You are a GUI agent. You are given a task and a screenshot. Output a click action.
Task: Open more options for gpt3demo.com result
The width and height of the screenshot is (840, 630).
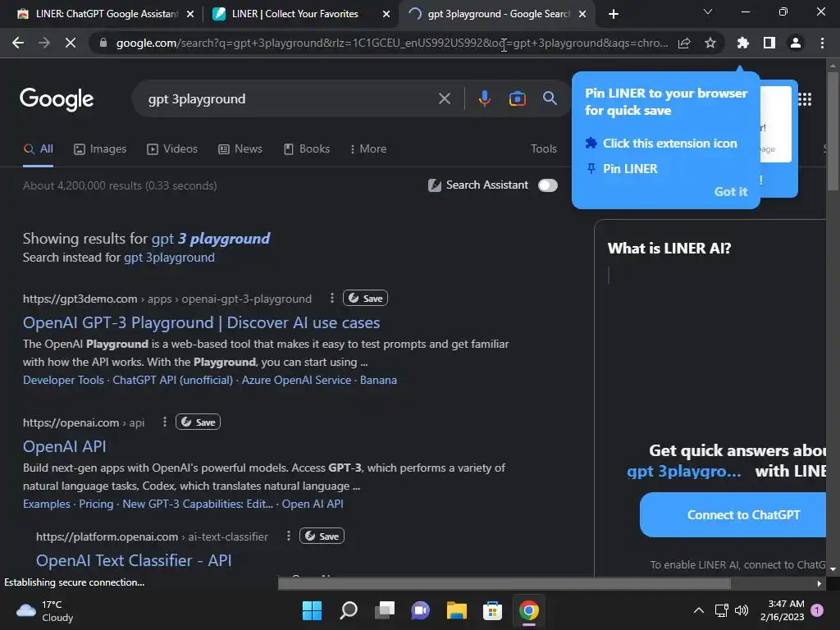click(x=332, y=298)
